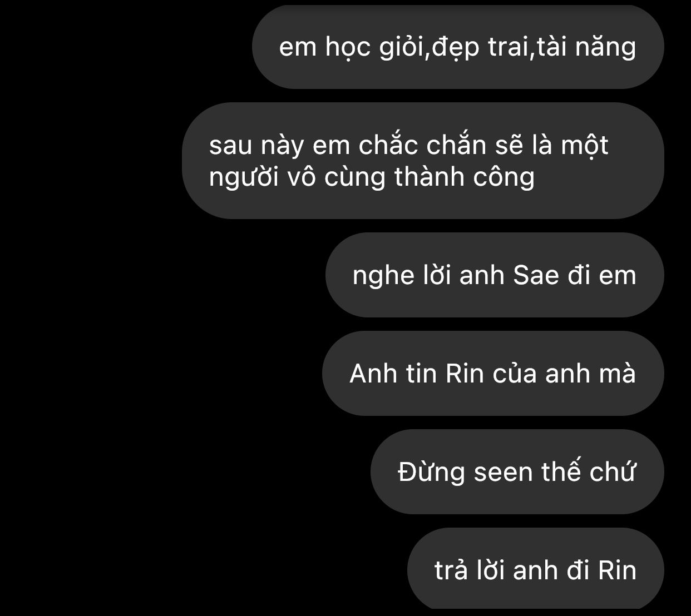Click the word 'Rin' in the last message

click(617, 570)
